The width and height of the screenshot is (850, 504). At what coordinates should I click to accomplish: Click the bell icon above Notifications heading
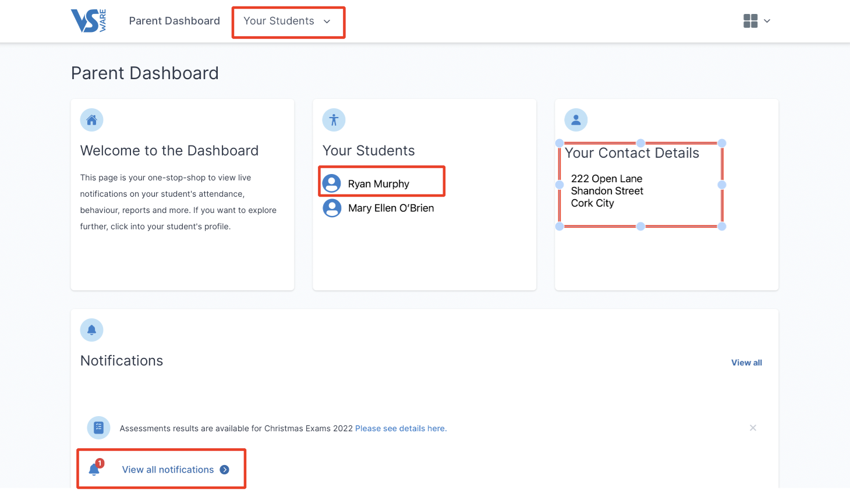(x=91, y=330)
